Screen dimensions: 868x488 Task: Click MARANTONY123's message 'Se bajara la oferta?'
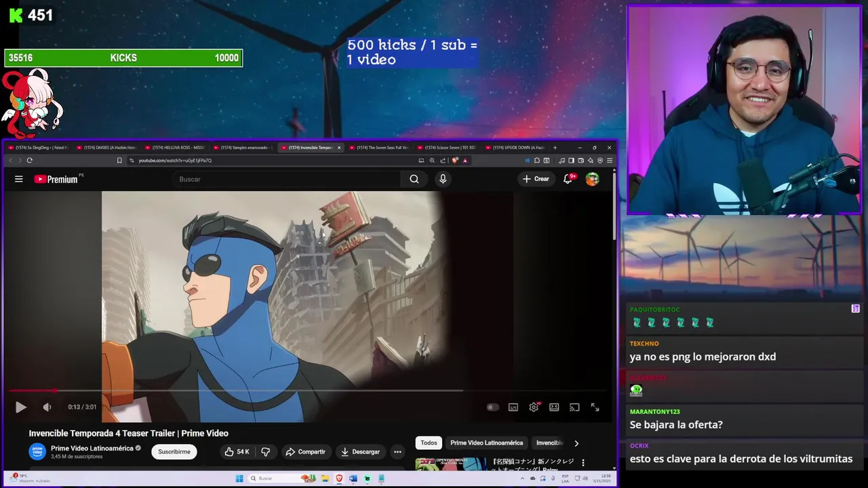676,425
